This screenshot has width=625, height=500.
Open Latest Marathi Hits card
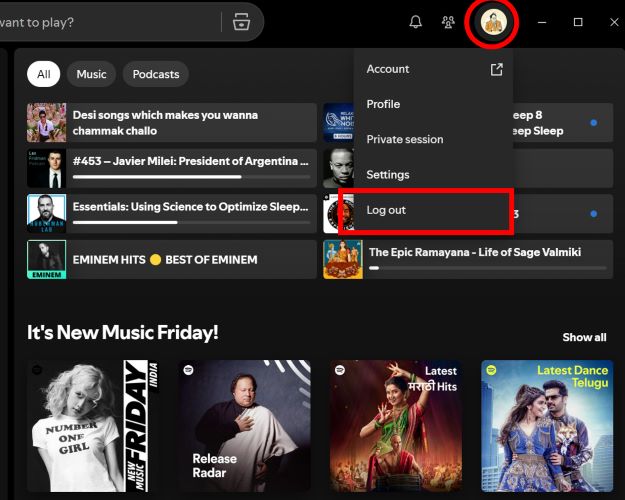coord(396,426)
